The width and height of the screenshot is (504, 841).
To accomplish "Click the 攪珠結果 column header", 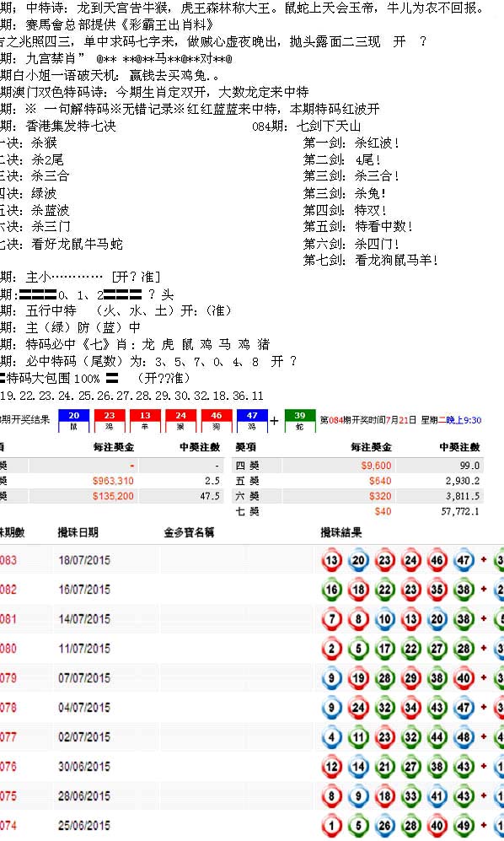I will 341,532.
